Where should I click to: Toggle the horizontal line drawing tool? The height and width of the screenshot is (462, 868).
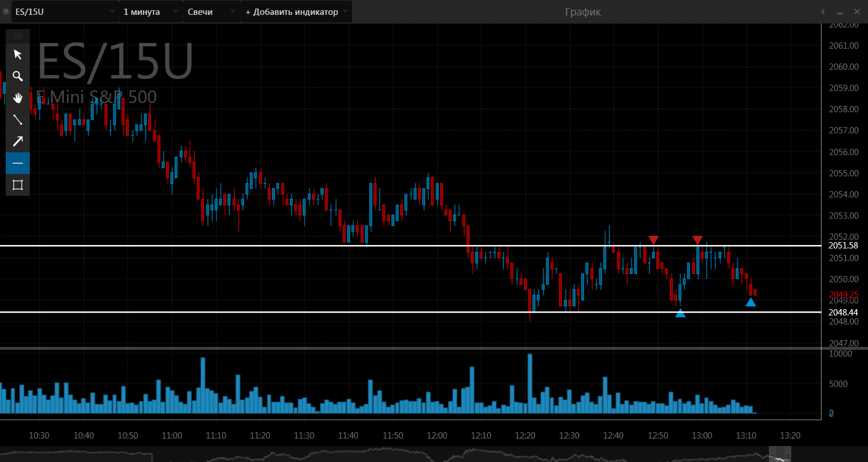[18, 163]
